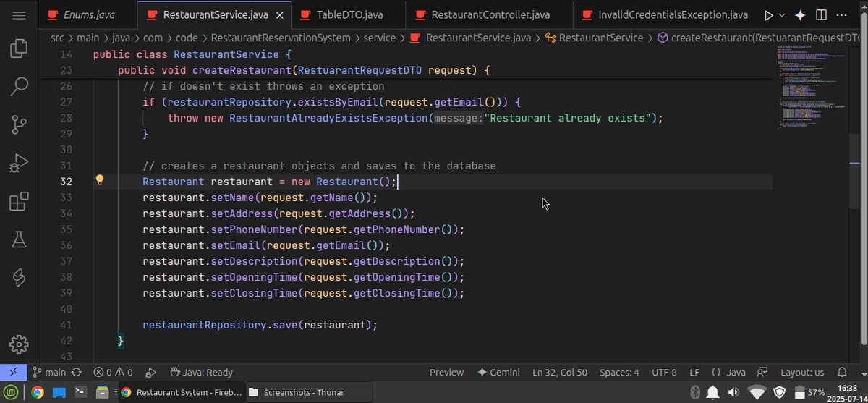Click the 'main' git branch in status bar
Viewport: 868px width, 403px height.
click(49, 372)
